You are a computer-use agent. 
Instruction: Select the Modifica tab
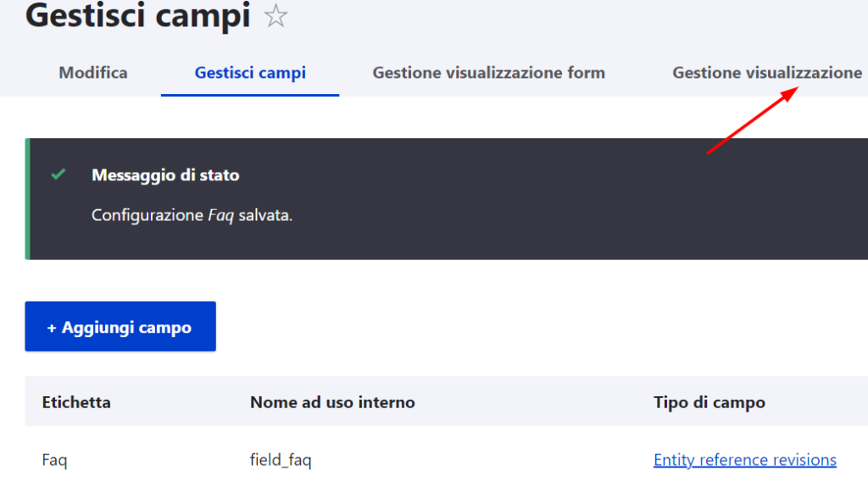(x=92, y=73)
